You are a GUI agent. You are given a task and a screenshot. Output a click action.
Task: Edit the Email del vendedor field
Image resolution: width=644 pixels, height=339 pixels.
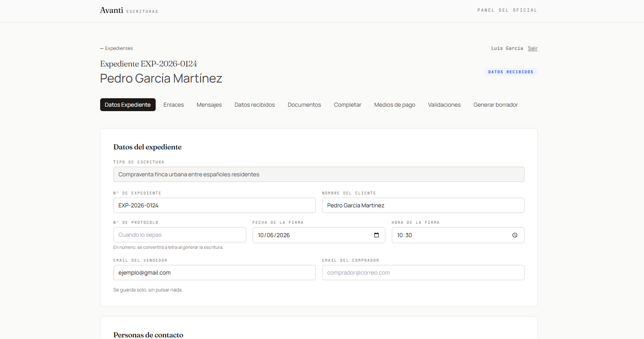(x=214, y=273)
